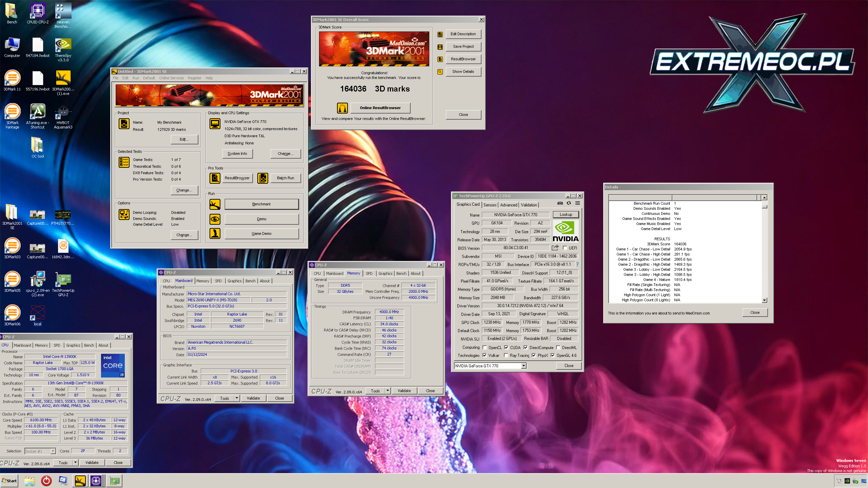Open the Run menu in 3DMark2001 SE

(136, 78)
